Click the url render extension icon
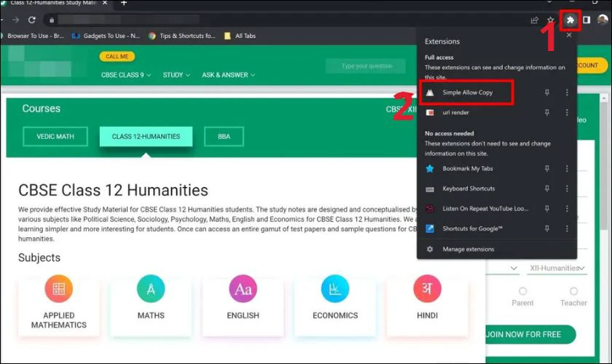Viewport: 612px width, 364px height. 430,112
